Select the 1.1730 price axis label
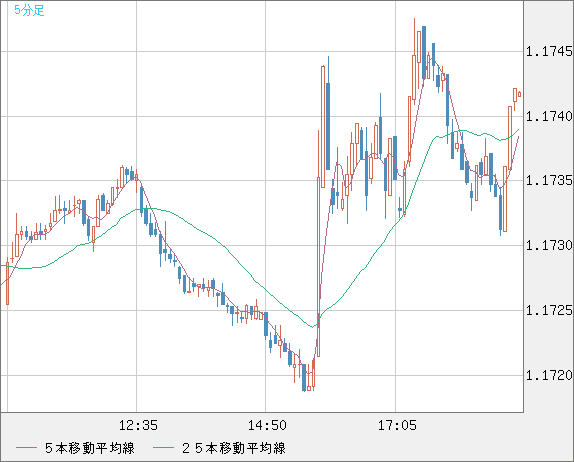This screenshot has width=574, height=462. pyautogui.click(x=549, y=245)
